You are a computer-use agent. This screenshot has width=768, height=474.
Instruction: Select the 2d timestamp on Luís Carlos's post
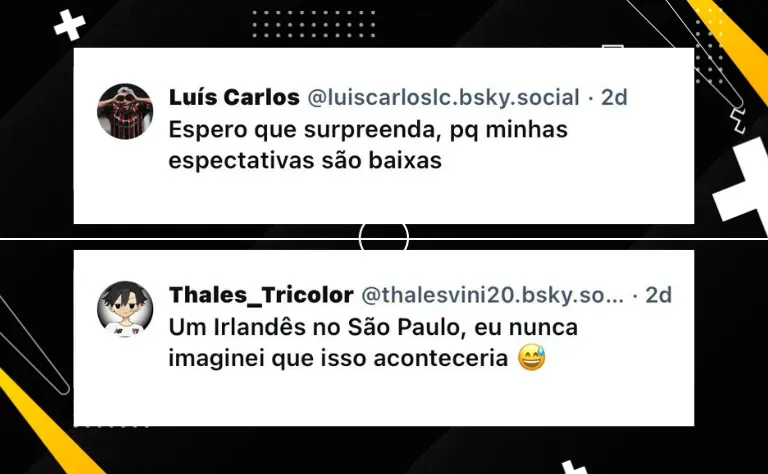click(x=614, y=97)
